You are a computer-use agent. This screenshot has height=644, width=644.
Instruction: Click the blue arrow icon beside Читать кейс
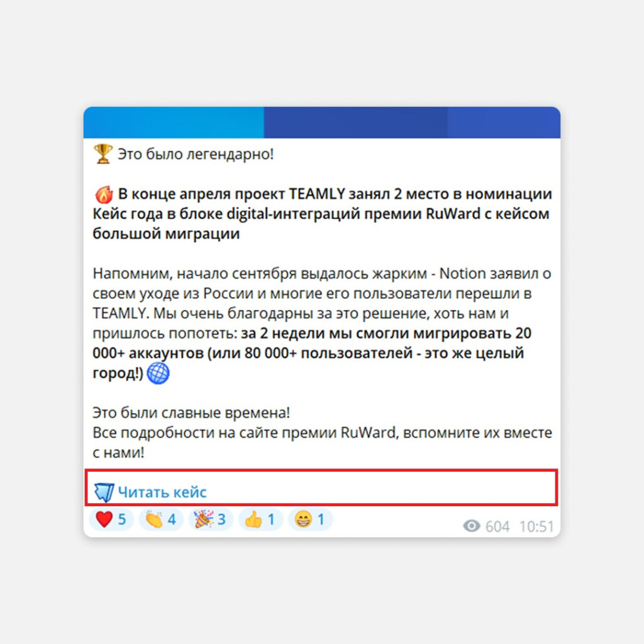pos(104,492)
